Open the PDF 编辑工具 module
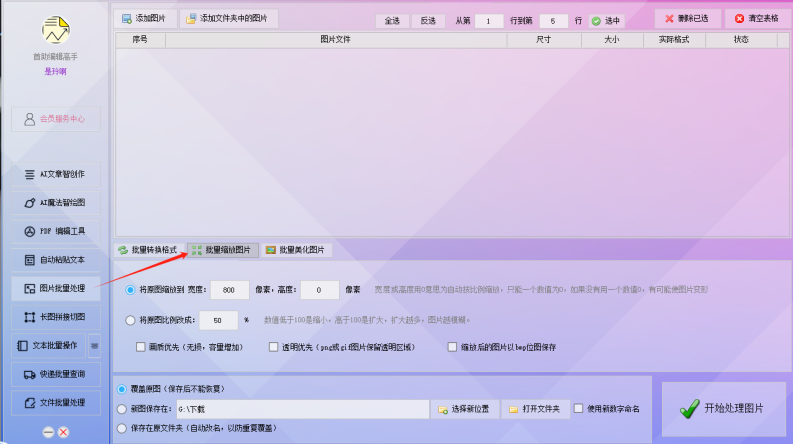This screenshot has width=793, height=444. [x=56, y=232]
